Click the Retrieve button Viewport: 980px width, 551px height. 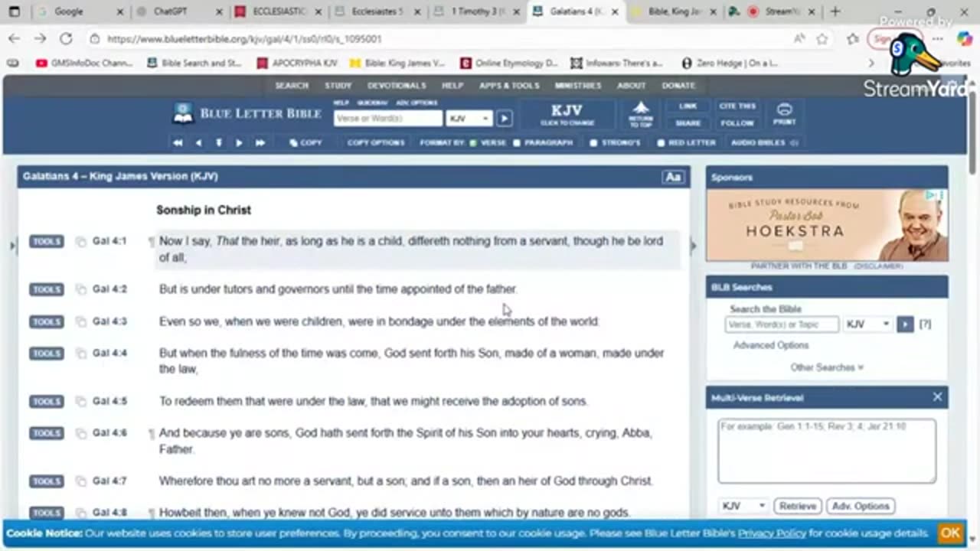(798, 506)
